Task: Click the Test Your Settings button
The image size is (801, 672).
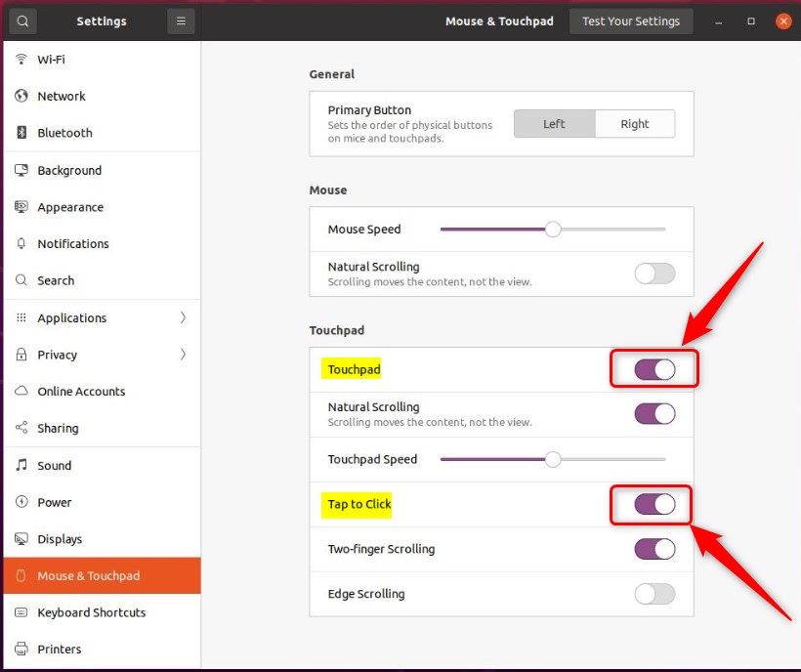Action: click(x=630, y=21)
